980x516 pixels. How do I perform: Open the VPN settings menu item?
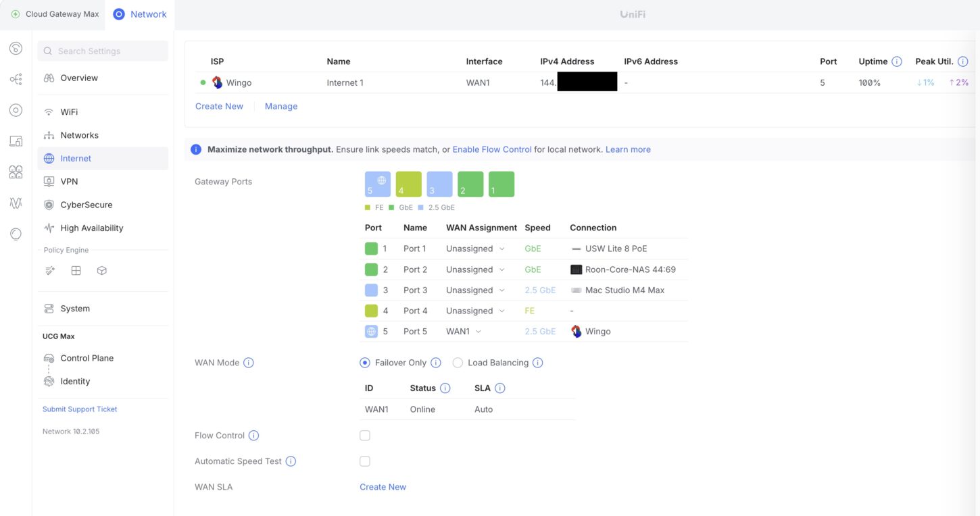pos(69,182)
